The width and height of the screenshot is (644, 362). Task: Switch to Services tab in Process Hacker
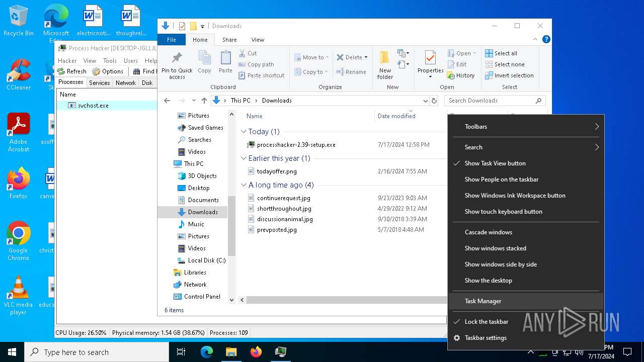coord(99,83)
